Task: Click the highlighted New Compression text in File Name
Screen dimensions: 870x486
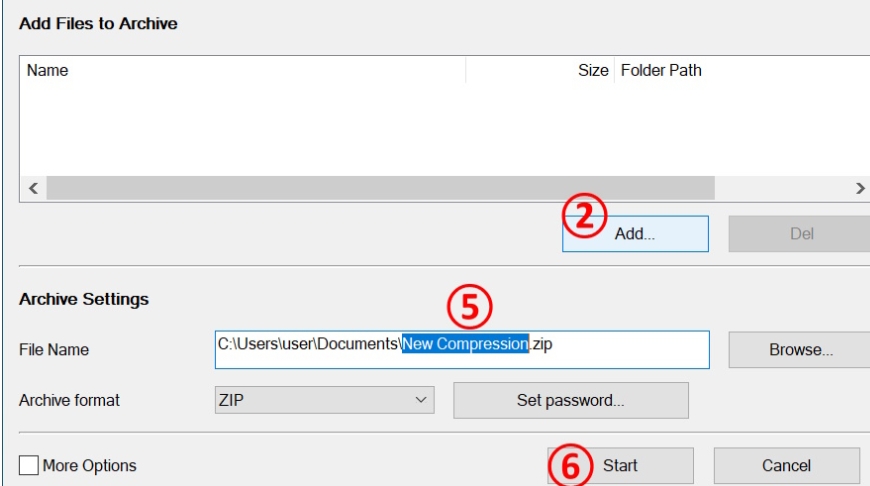Action: click(x=466, y=344)
